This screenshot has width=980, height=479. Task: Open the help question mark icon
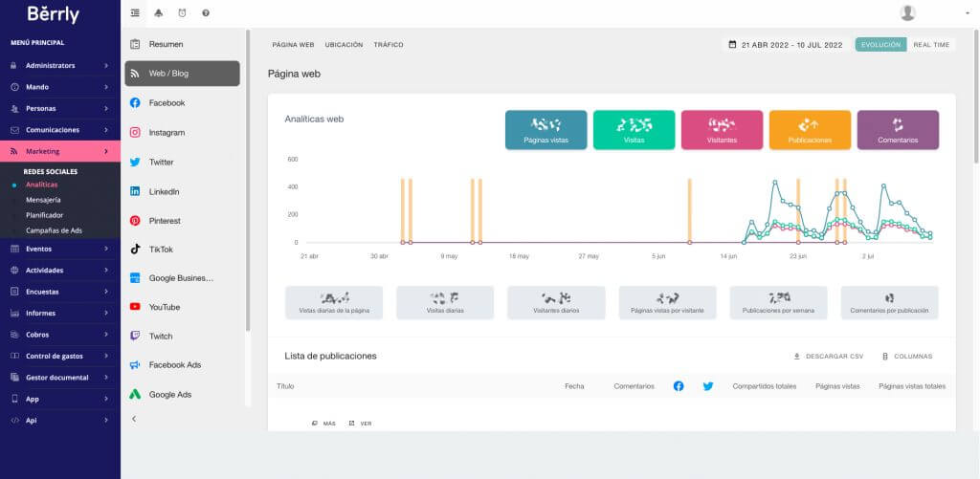[x=206, y=13]
